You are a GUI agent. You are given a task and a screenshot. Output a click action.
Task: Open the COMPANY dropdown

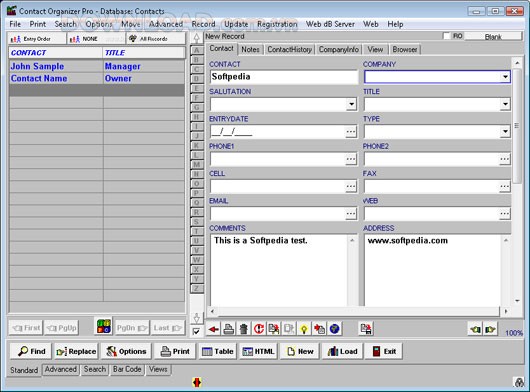coord(505,77)
